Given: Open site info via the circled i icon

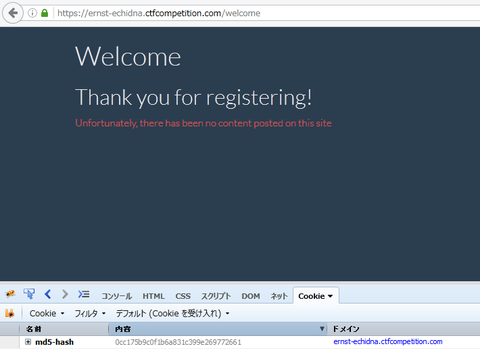Looking at the screenshot, I should (x=32, y=13).
